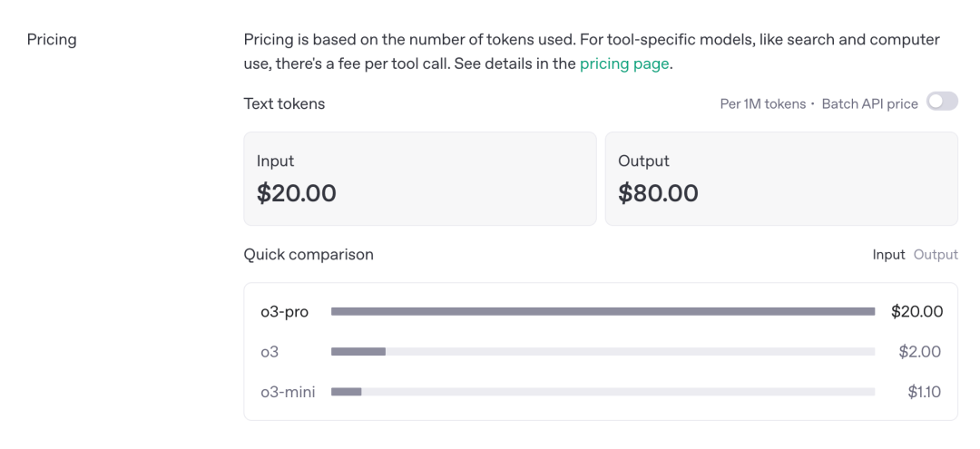Viewport: 980px width, 449px height.
Task: Click the $20.00 price in o3-pro row
Action: click(x=916, y=312)
